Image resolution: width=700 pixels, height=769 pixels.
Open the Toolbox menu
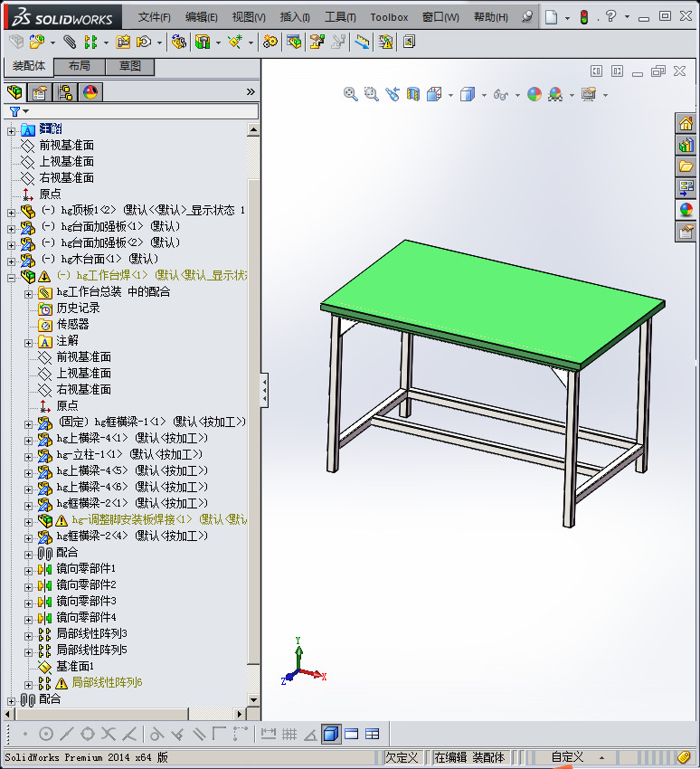(389, 17)
